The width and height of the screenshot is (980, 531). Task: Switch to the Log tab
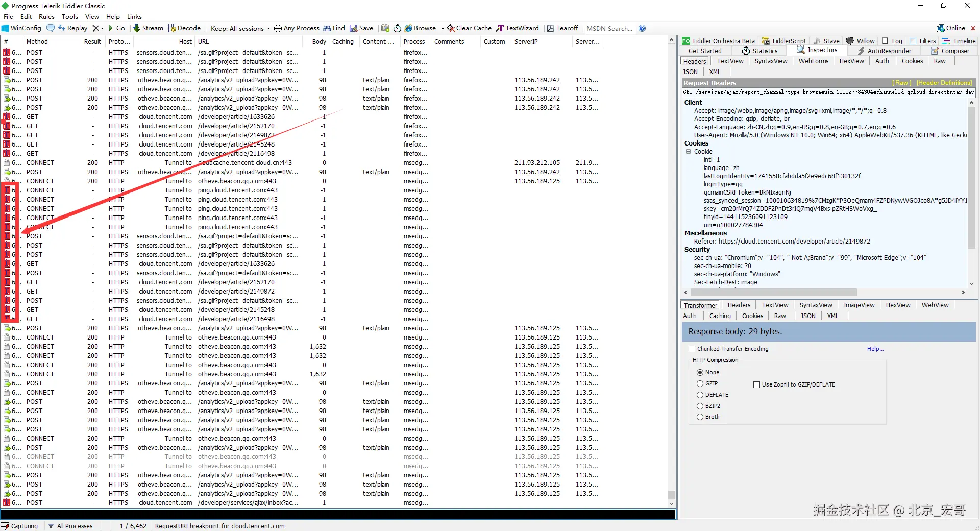click(x=892, y=41)
